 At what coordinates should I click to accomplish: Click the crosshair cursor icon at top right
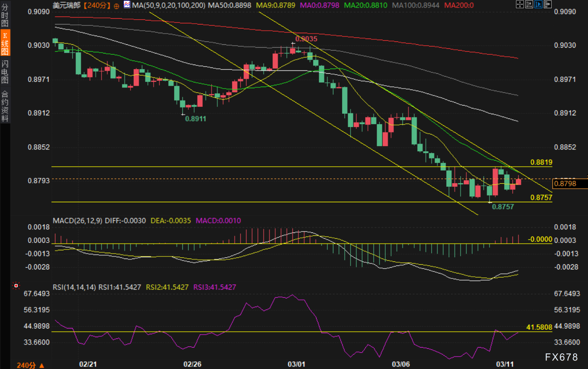click(x=520, y=4)
